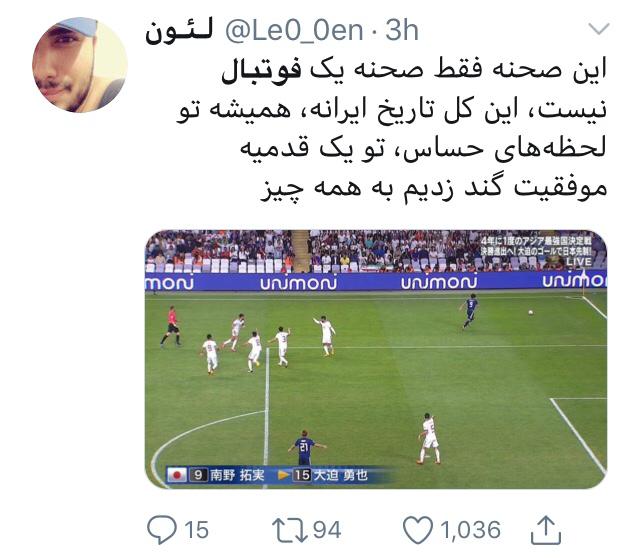This screenshot has width=640, height=558.
Task: Open the football match image
Action: [376, 359]
